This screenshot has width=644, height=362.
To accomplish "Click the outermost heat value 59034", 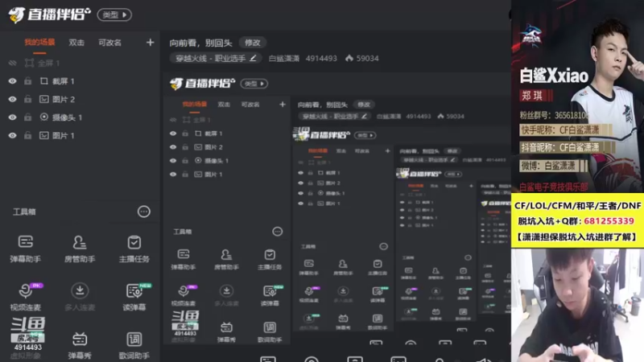I will coord(368,58).
